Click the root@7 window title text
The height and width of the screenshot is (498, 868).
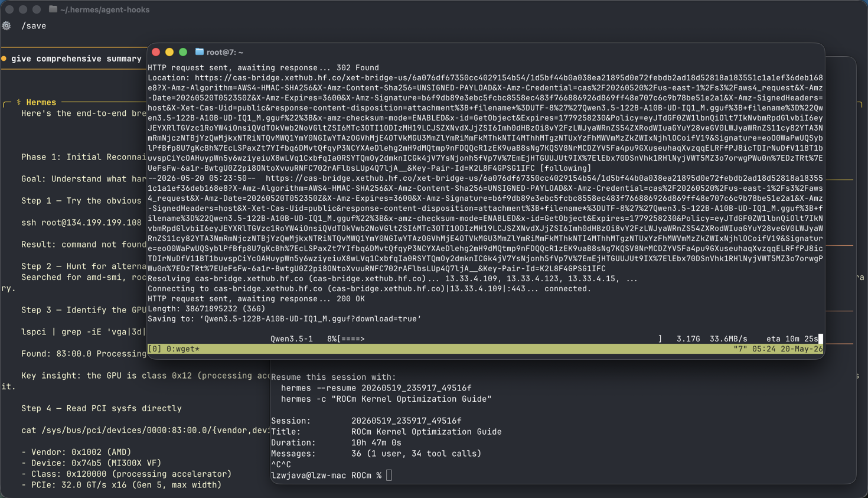[225, 52]
